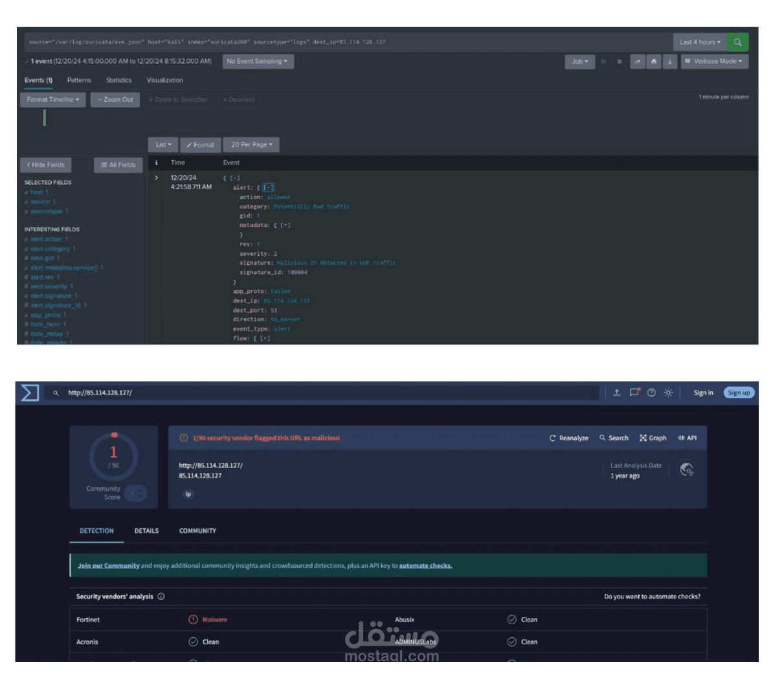Open the DETAILS tab on VirusTotal
This screenshot has height=678, width=784.
tap(146, 530)
